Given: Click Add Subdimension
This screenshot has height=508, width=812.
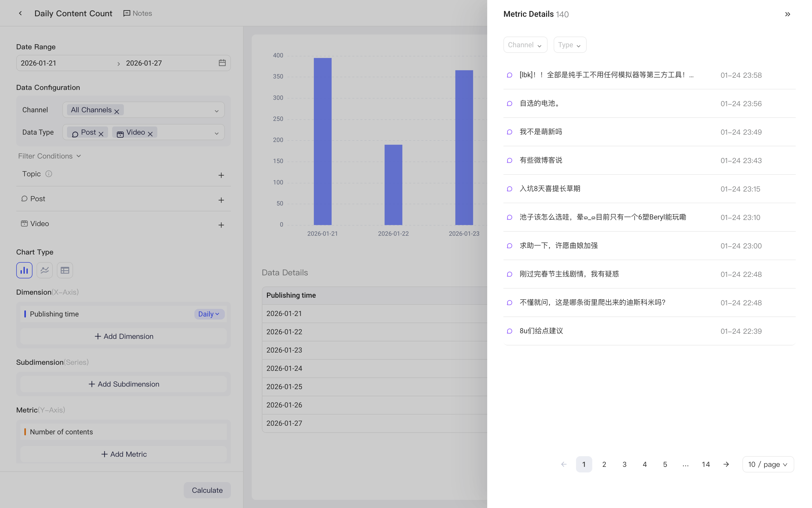Looking at the screenshot, I should 124,384.
